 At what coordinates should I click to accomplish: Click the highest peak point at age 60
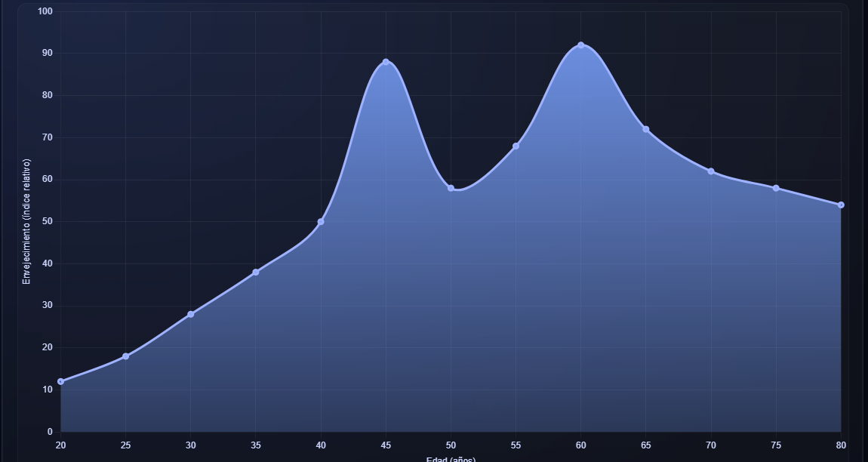point(580,45)
